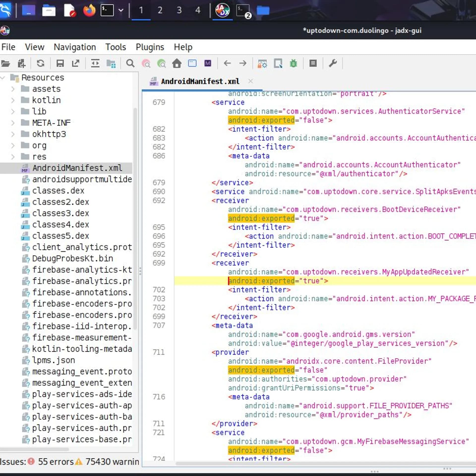476x476 pixels.
Task: Switch to workspace 2 in taskbar
Action: click(x=160, y=10)
